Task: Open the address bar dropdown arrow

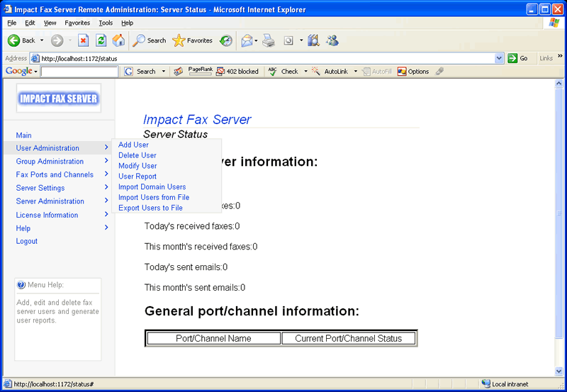Action: point(499,58)
